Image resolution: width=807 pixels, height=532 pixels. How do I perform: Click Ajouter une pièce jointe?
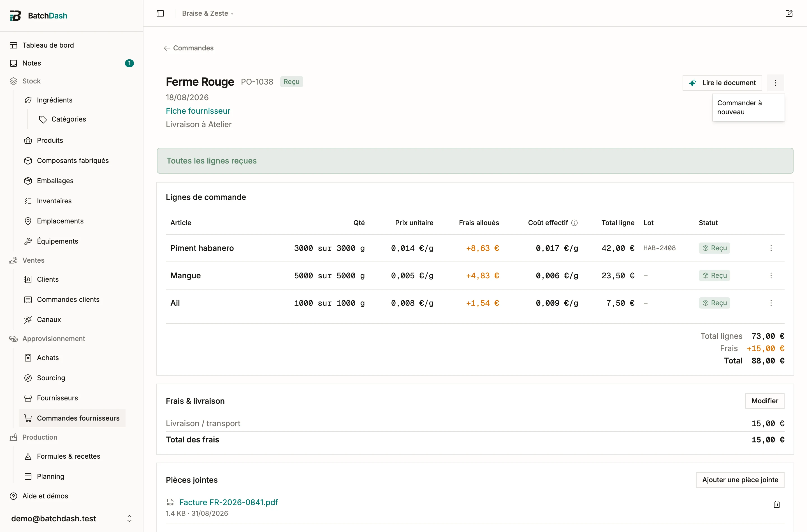tap(740, 480)
